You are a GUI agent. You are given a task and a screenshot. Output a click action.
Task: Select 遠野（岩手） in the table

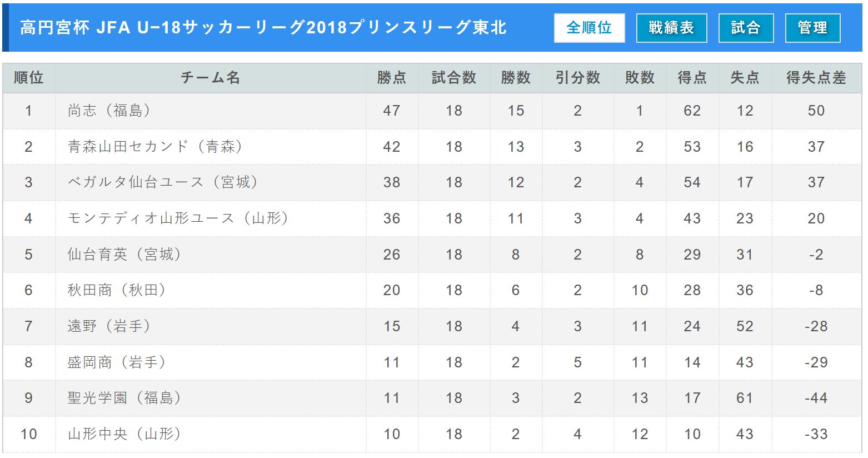coord(109,326)
